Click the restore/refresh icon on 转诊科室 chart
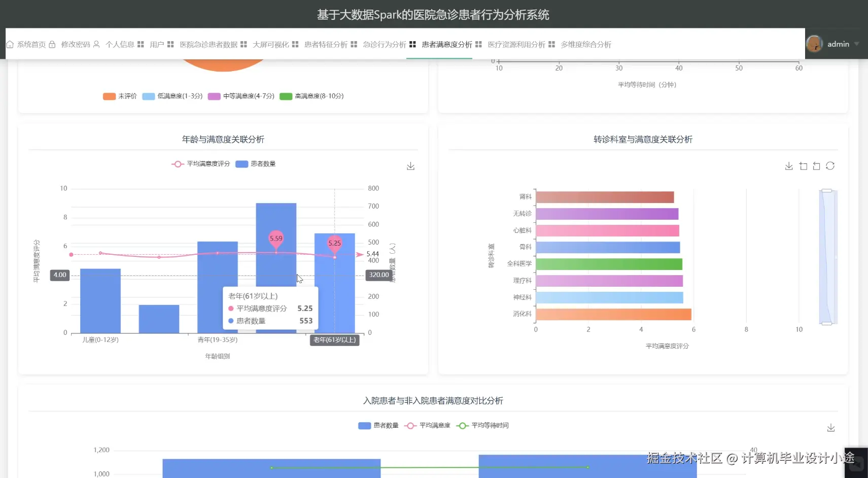868x478 pixels. 830,166
